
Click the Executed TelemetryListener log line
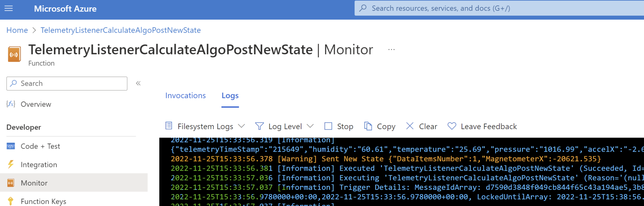(x=407, y=168)
